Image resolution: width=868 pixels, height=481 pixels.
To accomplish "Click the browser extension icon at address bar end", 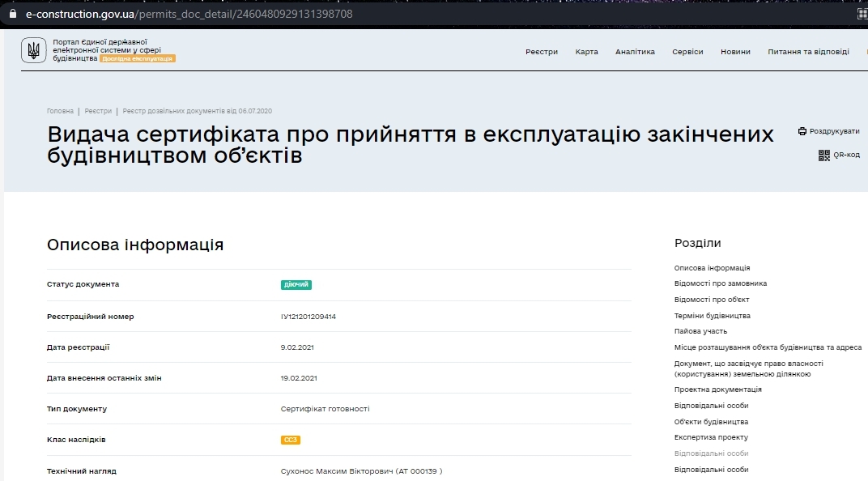I will [862, 15].
